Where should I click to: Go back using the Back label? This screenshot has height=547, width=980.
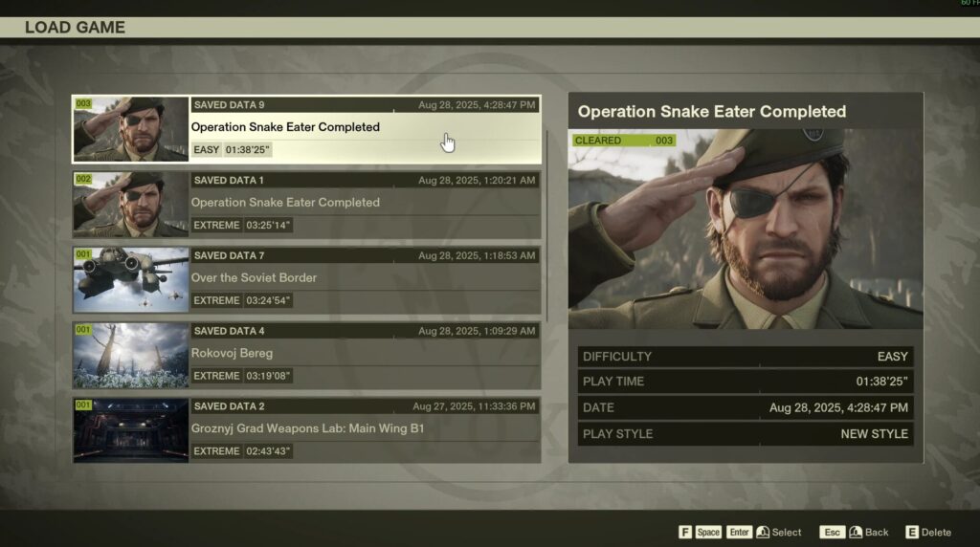coord(877,532)
